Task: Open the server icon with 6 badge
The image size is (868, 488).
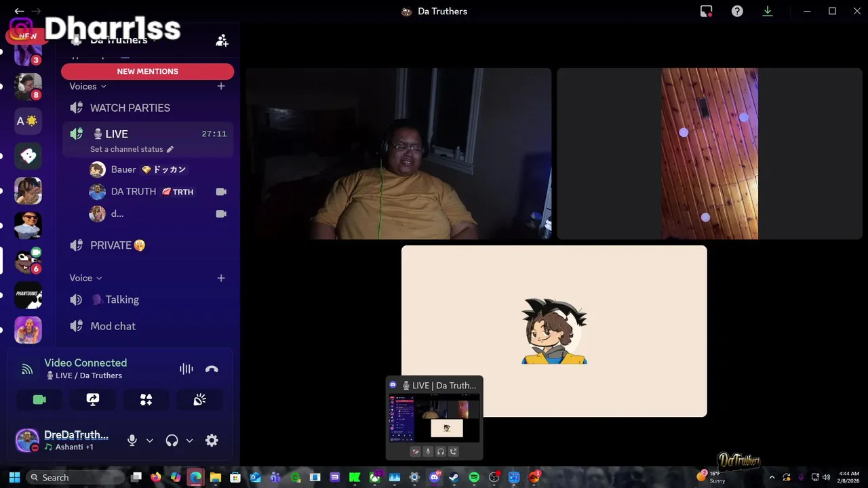Action: pyautogui.click(x=28, y=260)
